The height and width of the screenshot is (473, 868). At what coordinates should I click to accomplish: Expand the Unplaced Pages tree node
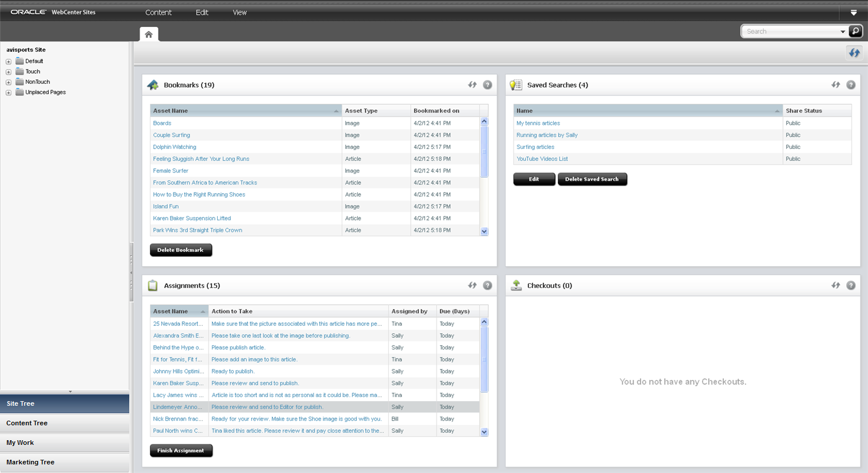point(9,93)
